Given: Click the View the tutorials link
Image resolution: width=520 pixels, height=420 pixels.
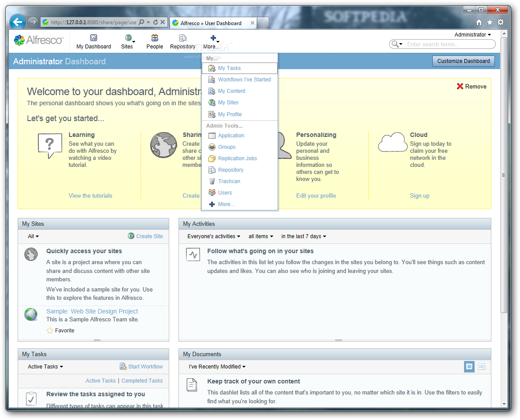Looking at the screenshot, I should [x=90, y=196].
